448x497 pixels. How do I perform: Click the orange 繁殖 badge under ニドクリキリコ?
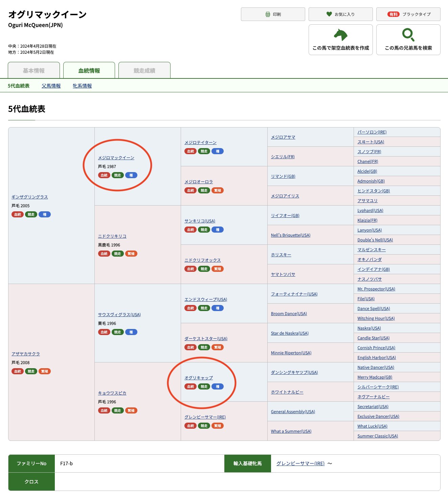click(131, 254)
